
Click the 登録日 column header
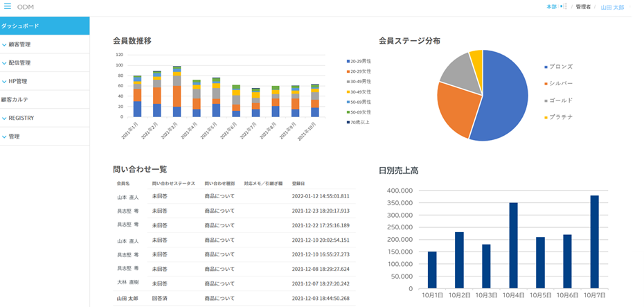click(x=298, y=183)
